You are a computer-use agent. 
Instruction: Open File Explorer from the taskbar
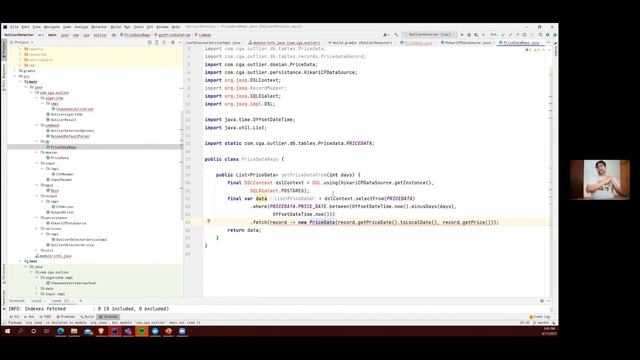(x=74, y=331)
